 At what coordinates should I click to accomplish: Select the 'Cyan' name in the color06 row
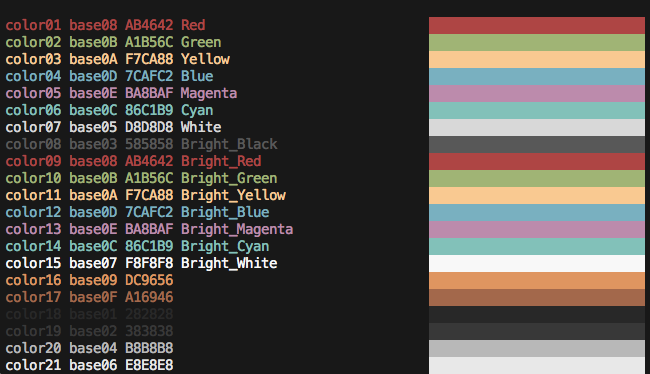click(197, 111)
